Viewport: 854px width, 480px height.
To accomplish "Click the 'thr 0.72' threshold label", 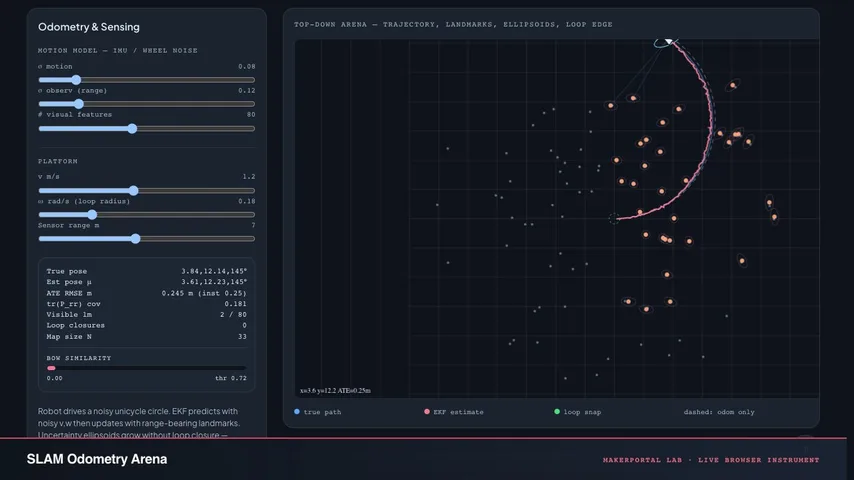I will click(x=231, y=378).
